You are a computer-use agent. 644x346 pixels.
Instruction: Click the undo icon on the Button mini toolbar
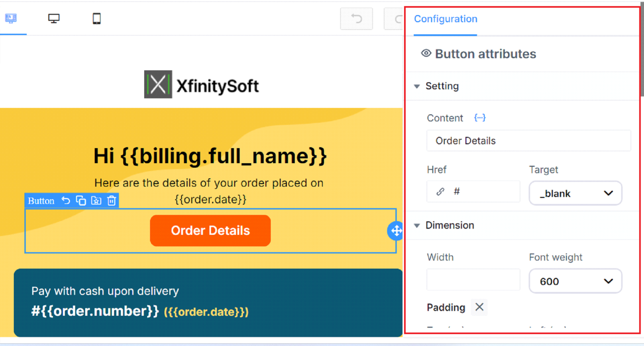[66, 200]
